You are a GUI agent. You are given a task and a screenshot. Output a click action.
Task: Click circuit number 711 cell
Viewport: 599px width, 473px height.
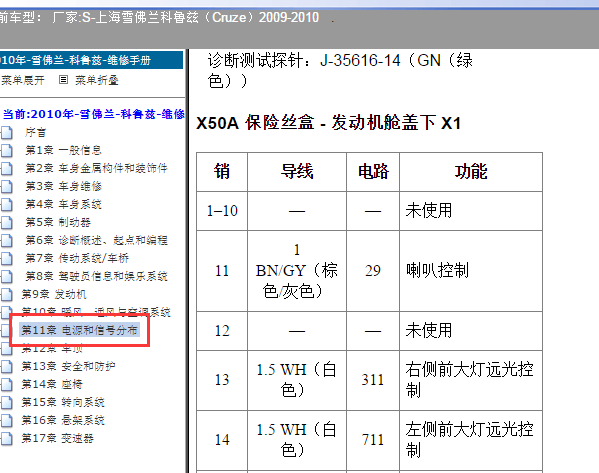coord(373,440)
